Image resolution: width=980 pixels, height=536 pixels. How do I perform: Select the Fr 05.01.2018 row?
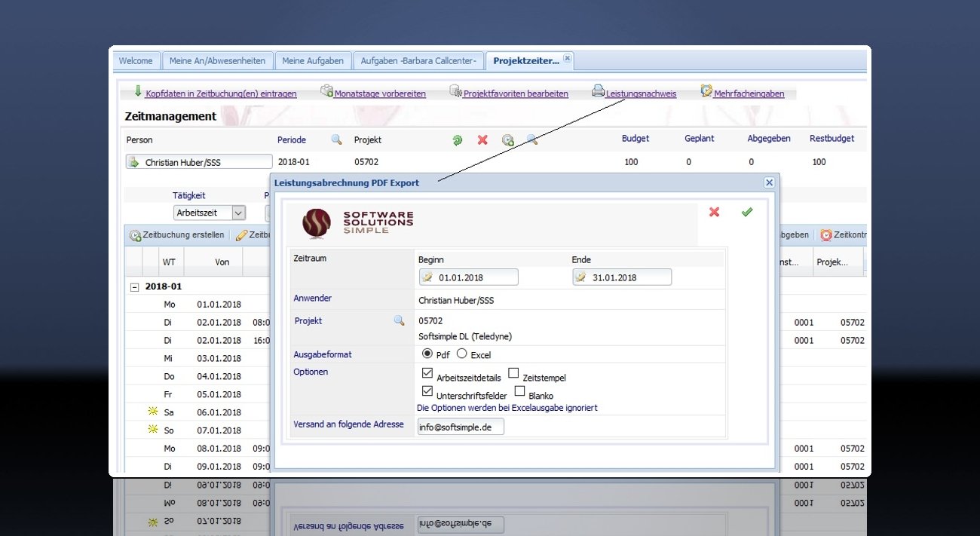pos(198,394)
